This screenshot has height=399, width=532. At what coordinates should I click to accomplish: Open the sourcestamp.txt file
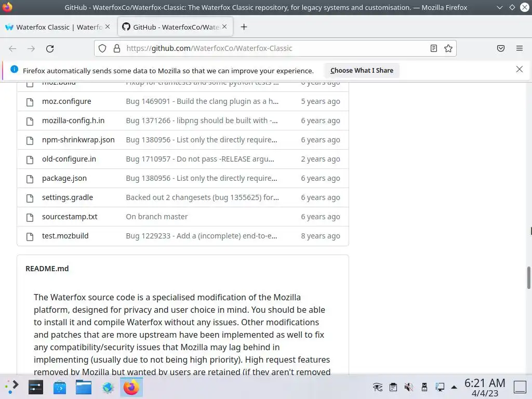coord(70,217)
